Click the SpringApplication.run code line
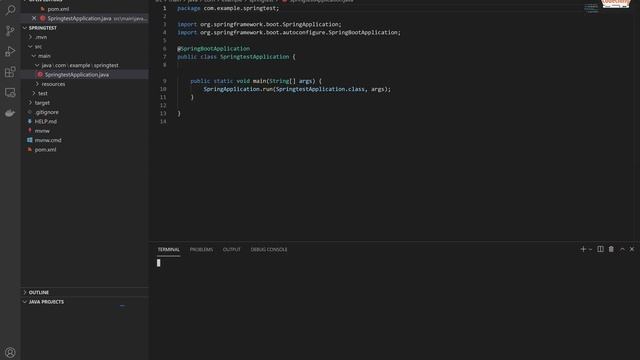 coord(297,89)
